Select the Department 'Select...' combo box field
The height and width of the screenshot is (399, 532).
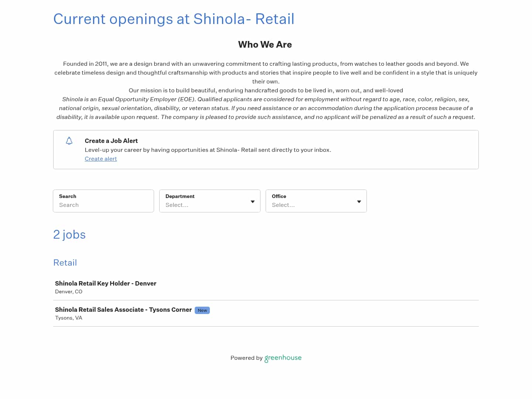205,205
